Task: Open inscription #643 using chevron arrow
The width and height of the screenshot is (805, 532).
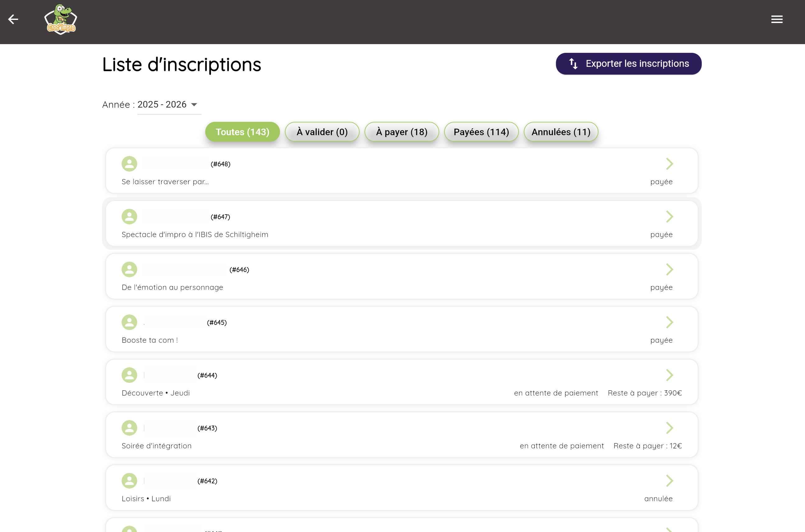Action: [669, 428]
